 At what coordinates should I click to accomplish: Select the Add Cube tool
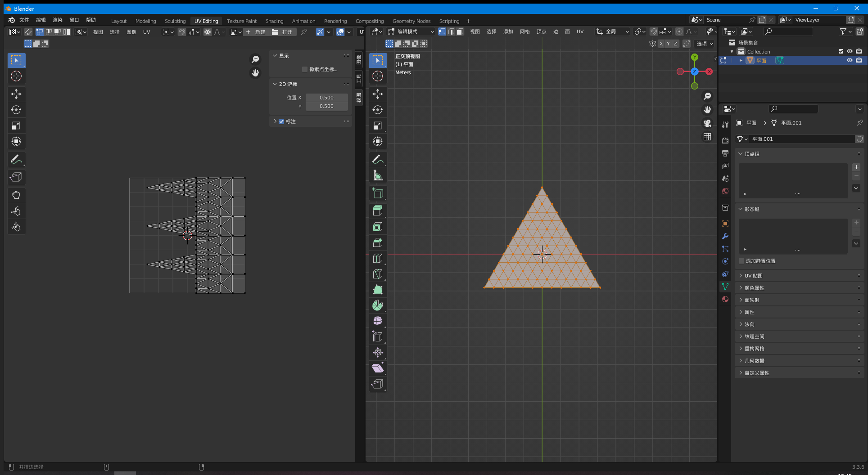378,193
